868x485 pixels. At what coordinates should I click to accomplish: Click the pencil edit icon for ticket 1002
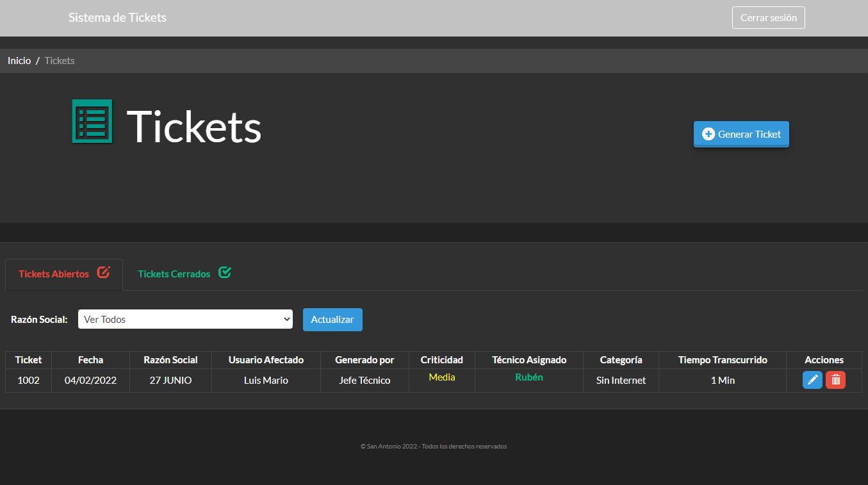[x=812, y=380]
